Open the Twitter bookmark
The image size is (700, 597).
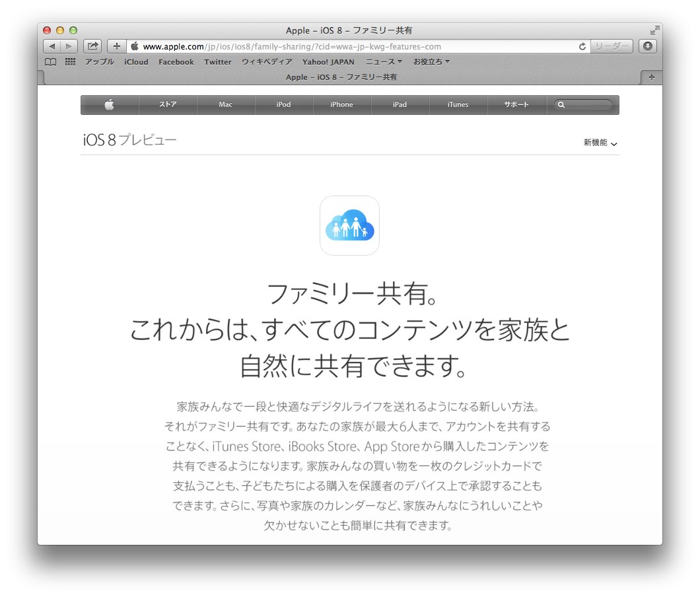tap(217, 62)
